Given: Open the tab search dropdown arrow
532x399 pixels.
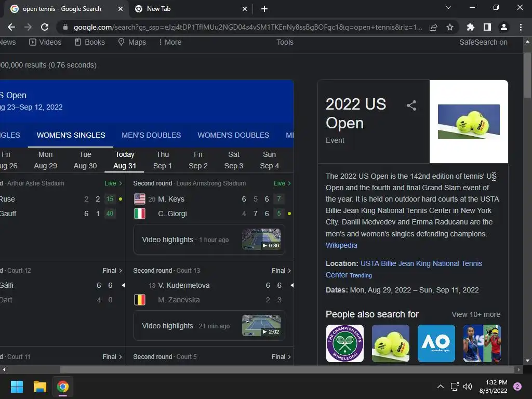Looking at the screenshot, I should click(448, 7).
